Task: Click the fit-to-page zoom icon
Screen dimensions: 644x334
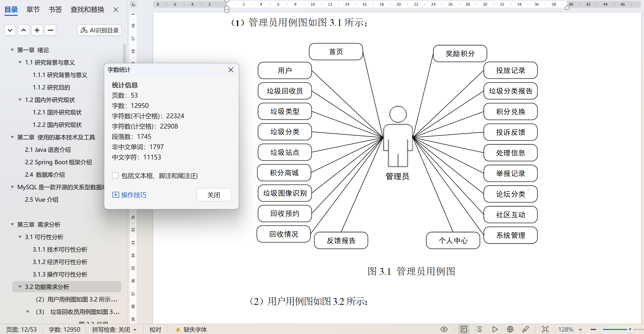Action: 545,329
